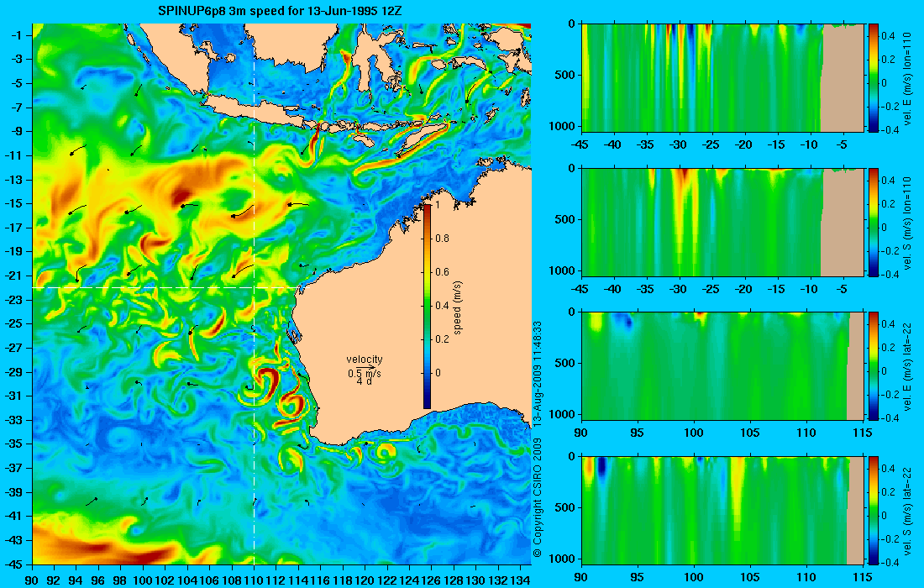
Task: Click the "134" longitude tick on the main map
Action: (519, 580)
